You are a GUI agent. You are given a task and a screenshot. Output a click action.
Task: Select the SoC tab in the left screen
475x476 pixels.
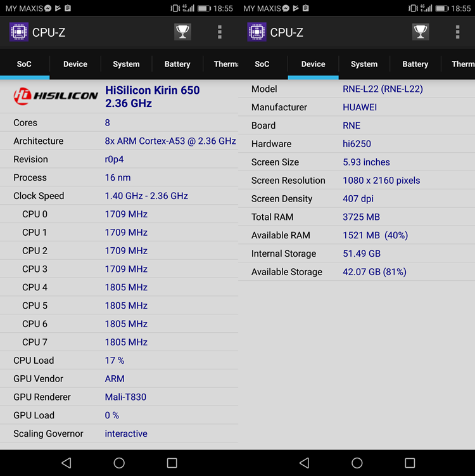click(24, 64)
